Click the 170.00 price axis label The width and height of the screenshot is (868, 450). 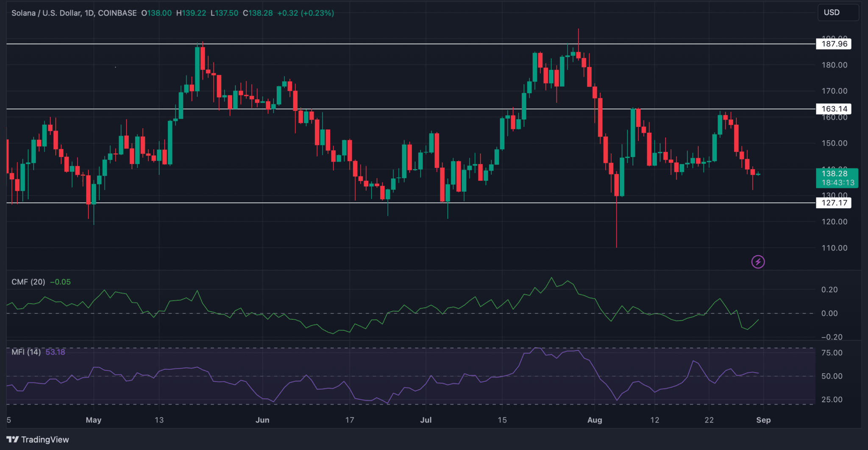pos(834,91)
